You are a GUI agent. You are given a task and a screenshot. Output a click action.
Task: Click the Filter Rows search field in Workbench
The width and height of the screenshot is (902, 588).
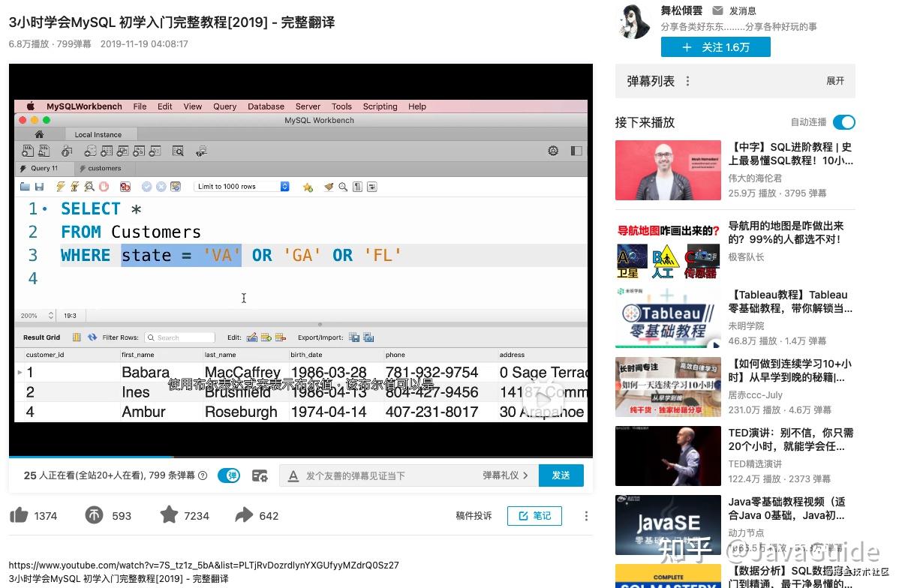point(180,337)
